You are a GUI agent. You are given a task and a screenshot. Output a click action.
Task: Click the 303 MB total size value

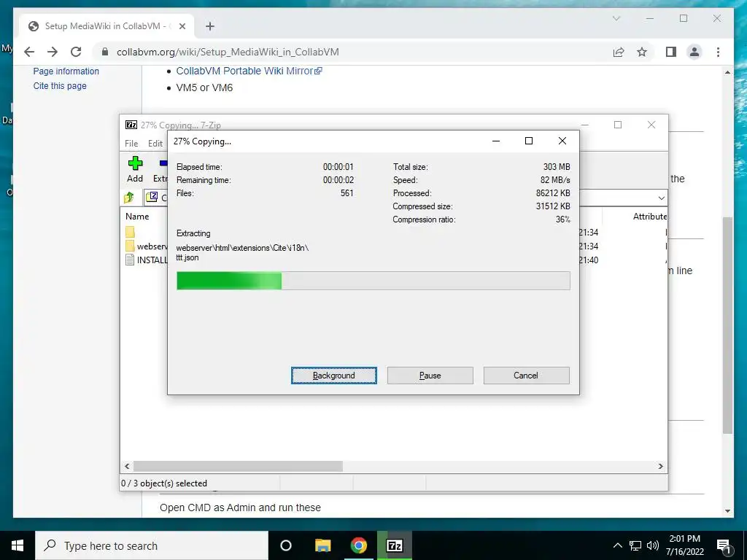[557, 167]
